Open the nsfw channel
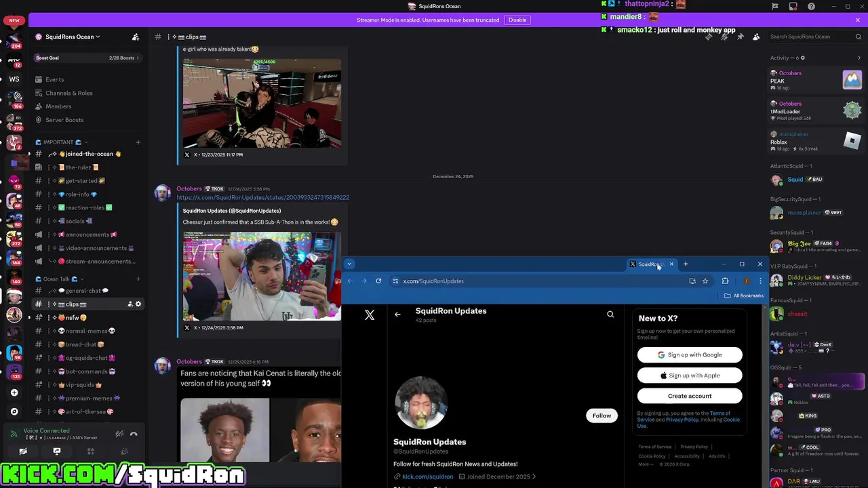The image size is (868, 488). tap(87, 317)
